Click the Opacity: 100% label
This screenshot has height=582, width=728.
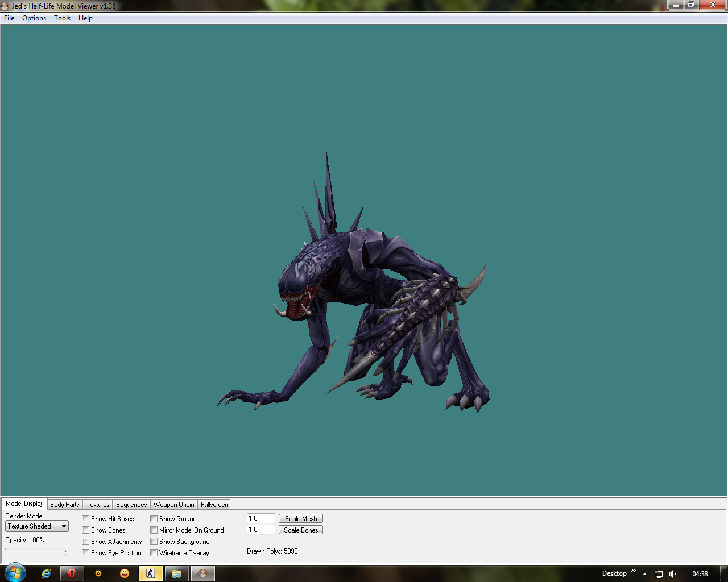click(24, 540)
